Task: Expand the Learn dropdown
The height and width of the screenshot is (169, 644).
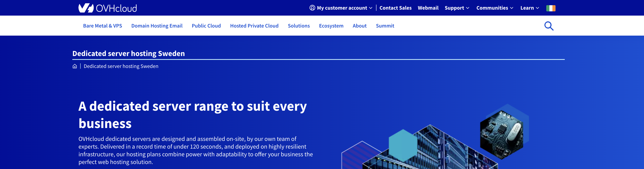Action: [530, 8]
